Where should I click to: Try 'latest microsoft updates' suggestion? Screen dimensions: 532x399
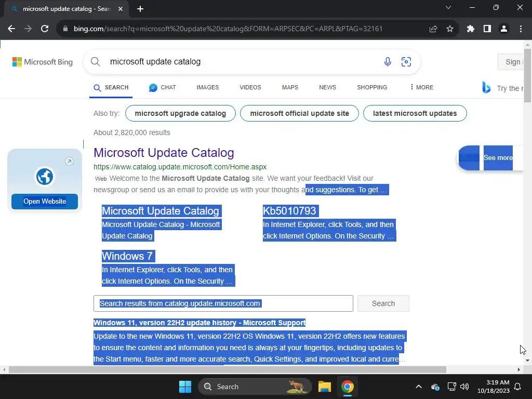415,113
